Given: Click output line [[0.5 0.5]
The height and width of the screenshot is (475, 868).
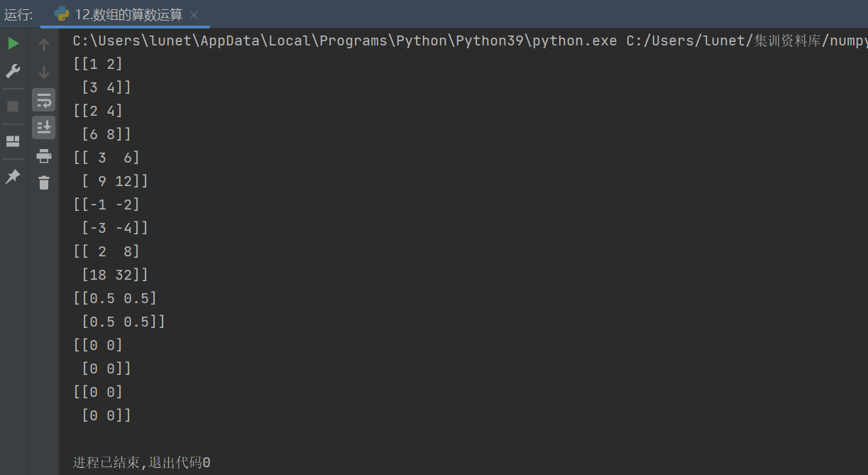Looking at the screenshot, I should 115,298.
